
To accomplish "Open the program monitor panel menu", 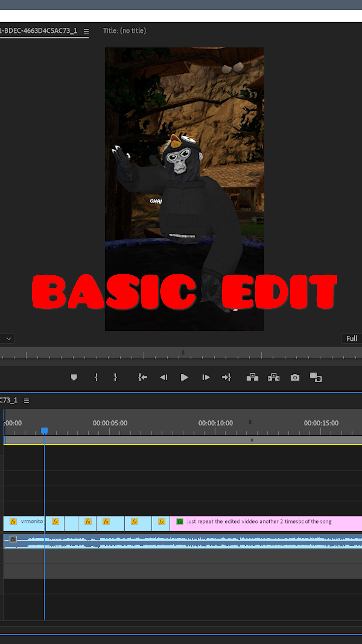I will pyautogui.click(x=86, y=31).
